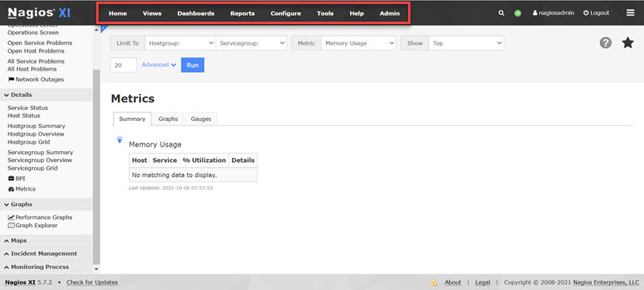This screenshot has width=644, height=290.
Task: Open Open Host Problems
Action: 36,51
